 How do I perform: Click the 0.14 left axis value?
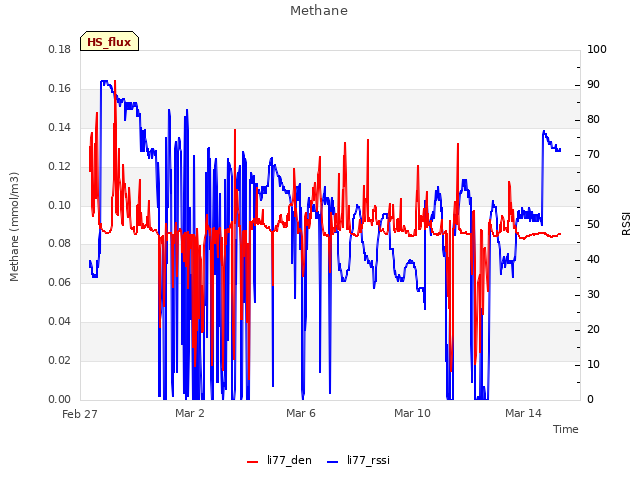point(60,127)
